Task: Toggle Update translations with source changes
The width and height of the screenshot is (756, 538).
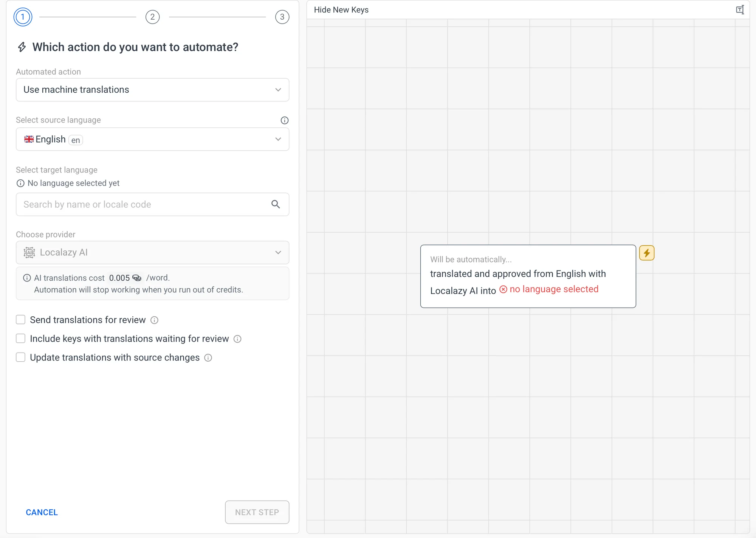Action: click(21, 358)
